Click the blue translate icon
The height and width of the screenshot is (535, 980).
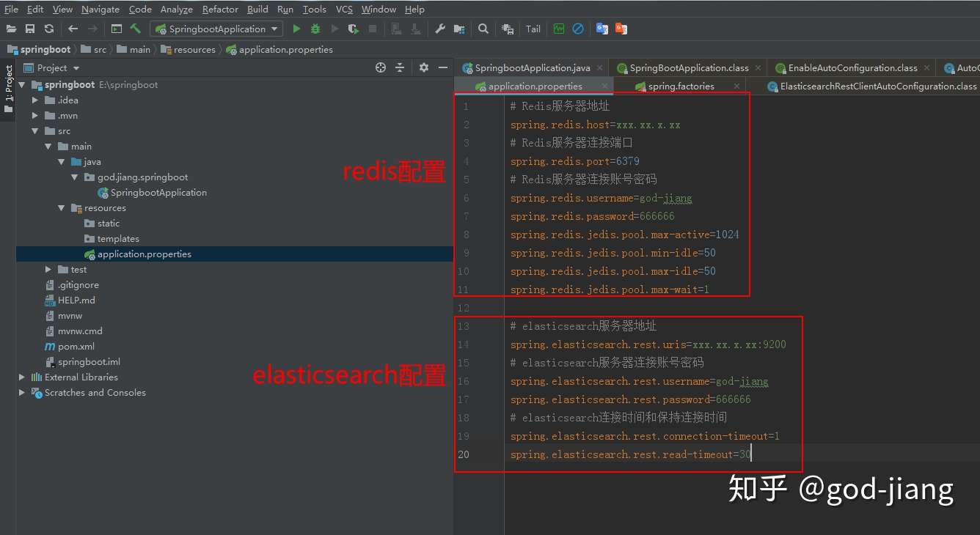pyautogui.click(x=602, y=29)
